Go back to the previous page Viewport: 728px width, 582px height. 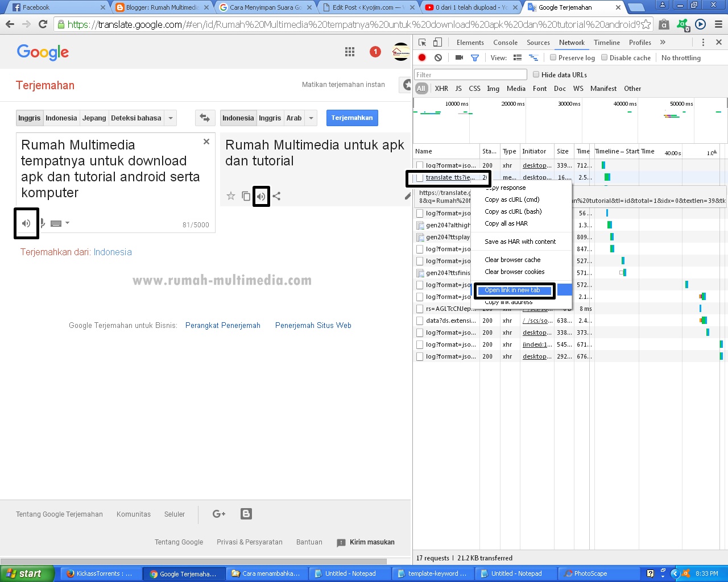(x=10, y=24)
